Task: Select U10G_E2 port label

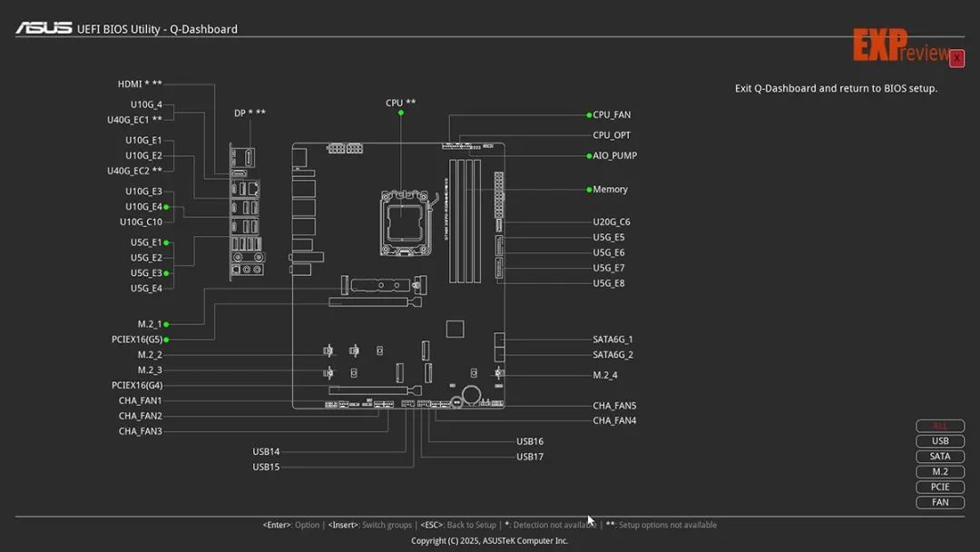Action: coord(143,155)
